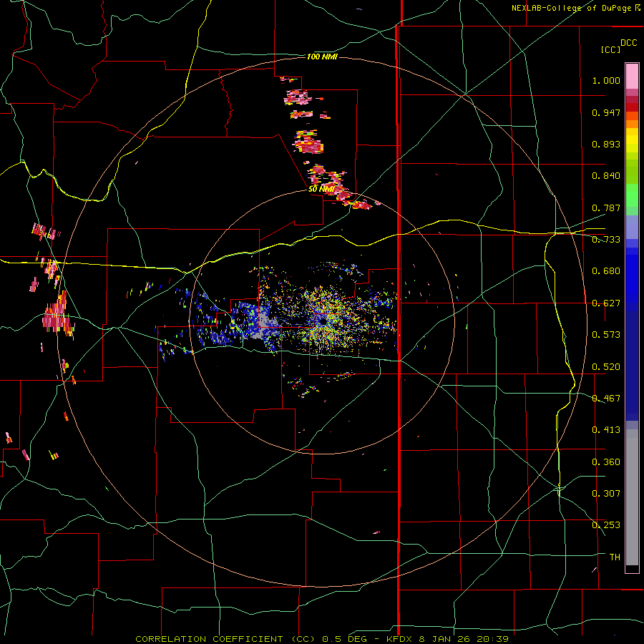Click the KFDX station identifier in caption
644x644 pixels.
pos(401,639)
